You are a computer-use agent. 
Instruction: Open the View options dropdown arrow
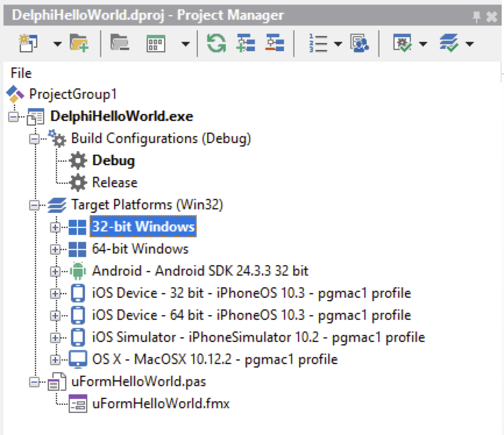(186, 44)
